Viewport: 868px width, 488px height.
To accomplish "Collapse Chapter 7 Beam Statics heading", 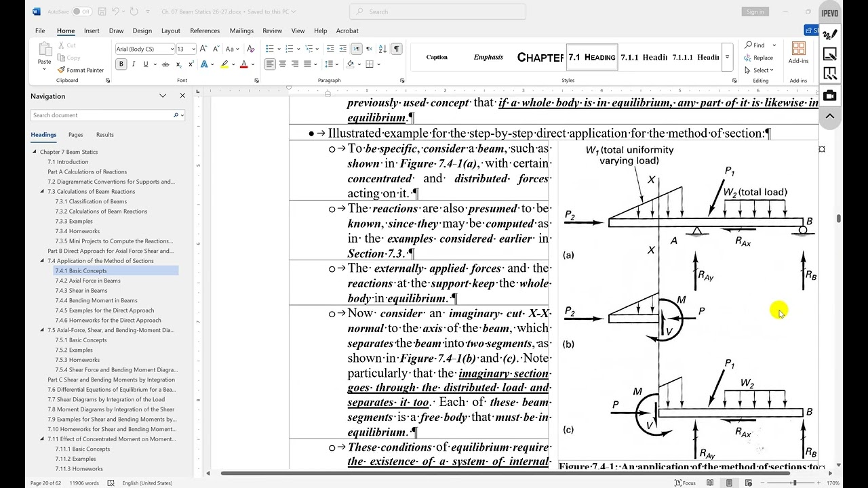I will point(35,152).
